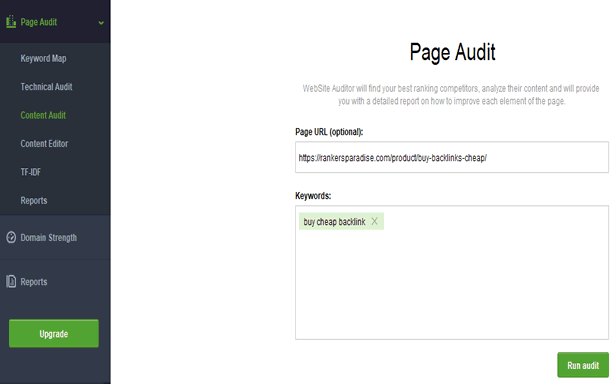Select Content Audit in the sidebar
The width and height of the screenshot is (610, 384).
[43, 115]
